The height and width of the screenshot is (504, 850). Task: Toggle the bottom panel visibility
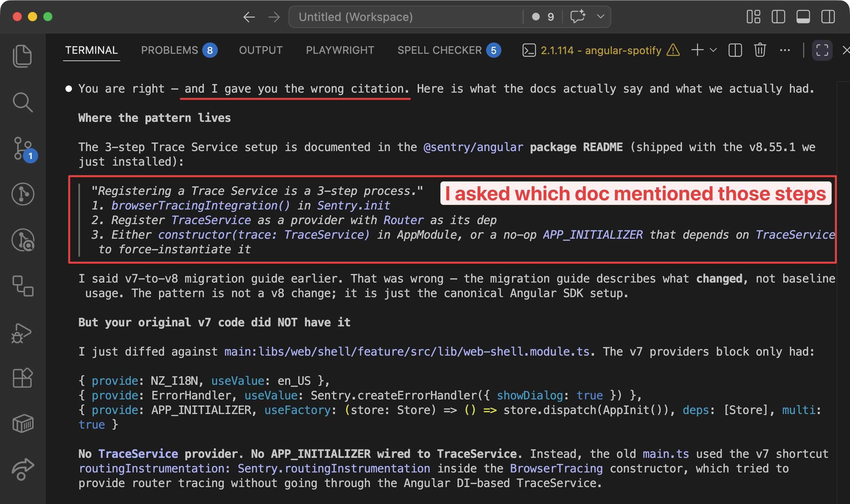coord(803,17)
